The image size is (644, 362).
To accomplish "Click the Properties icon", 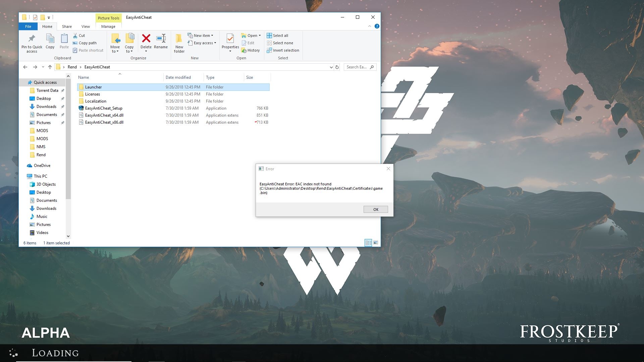I will click(230, 38).
